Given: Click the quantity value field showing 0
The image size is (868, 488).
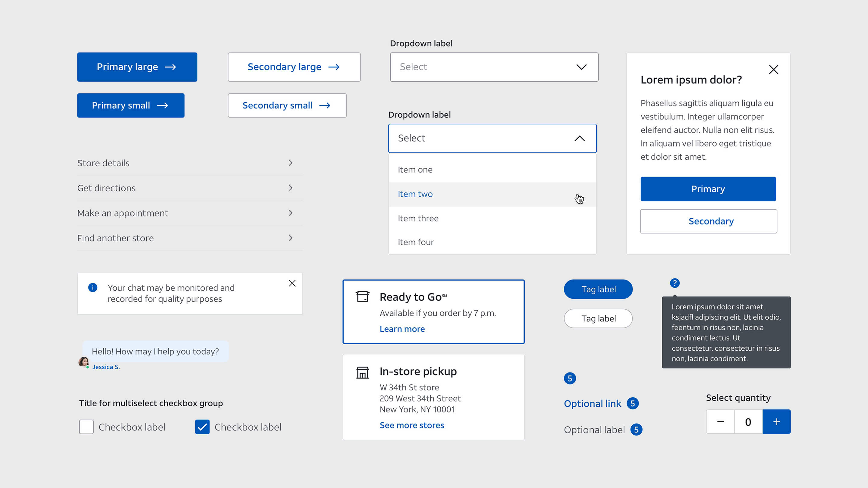Looking at the screenshot, I should click(748, 422).
